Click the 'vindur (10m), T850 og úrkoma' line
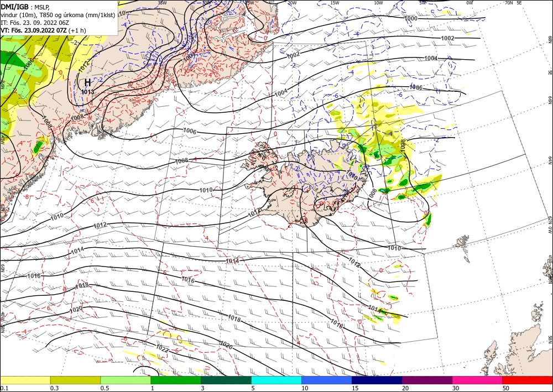553x392 pixels. click(x=58, y=14)
